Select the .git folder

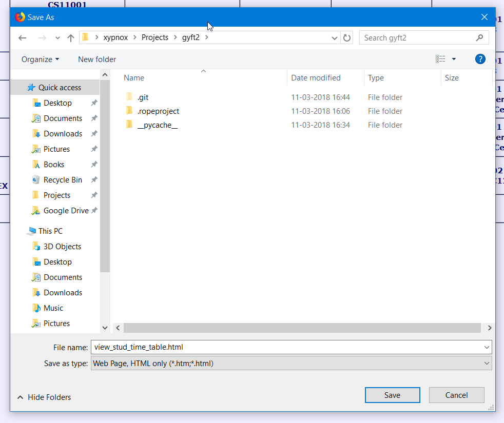pyautogui.click(x=143, y=97)
